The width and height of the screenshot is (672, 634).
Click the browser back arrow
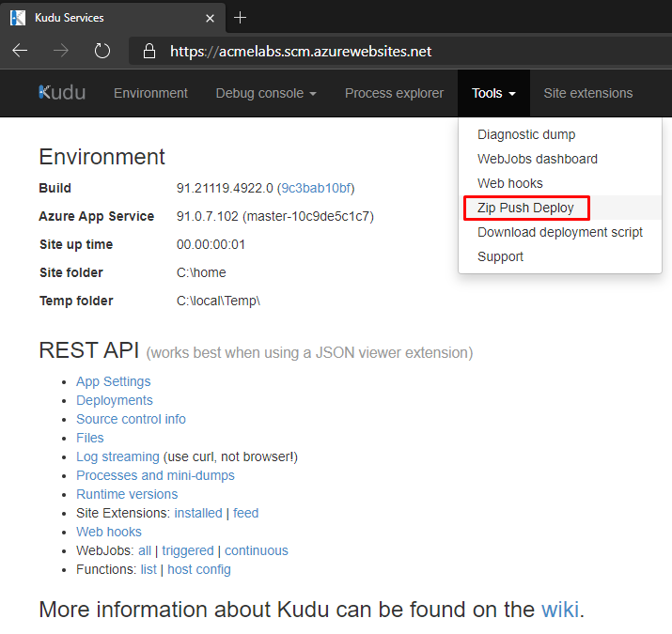tap(20, 51)
